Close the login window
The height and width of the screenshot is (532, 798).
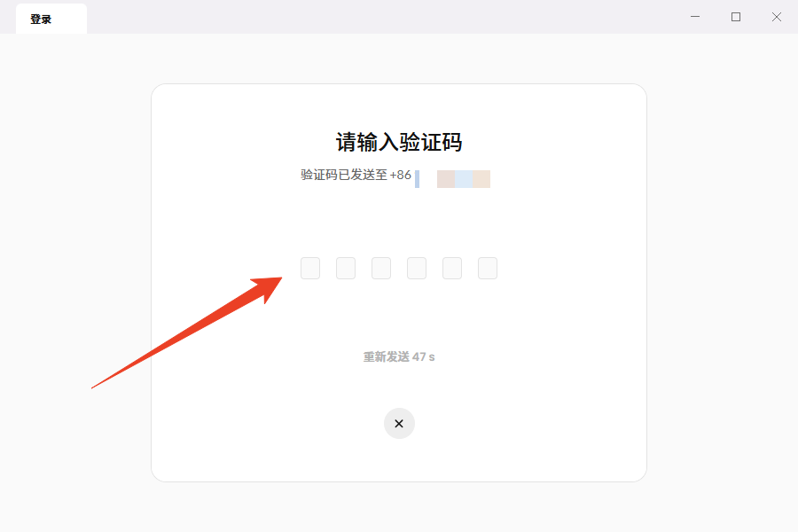point(776,17)
